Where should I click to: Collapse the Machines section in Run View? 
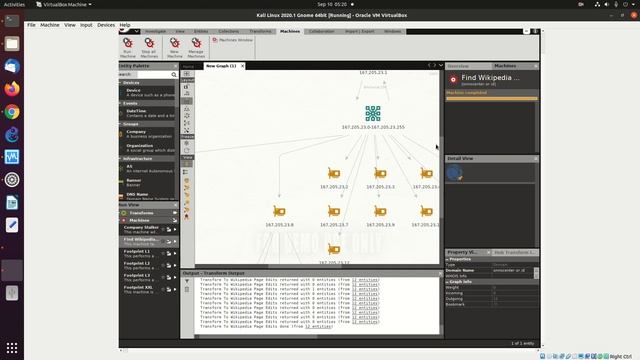pos(175,220)
